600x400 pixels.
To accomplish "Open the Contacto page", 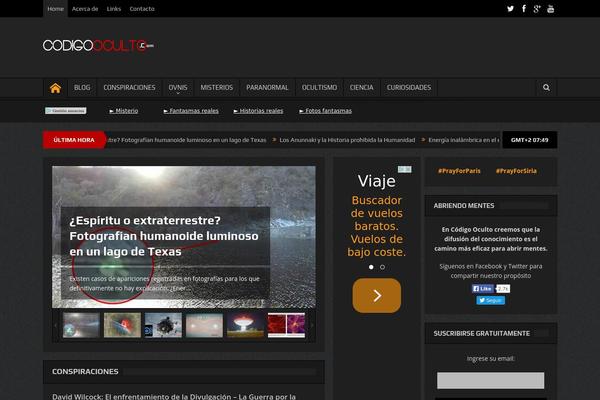I will click(x=142, y=9).
